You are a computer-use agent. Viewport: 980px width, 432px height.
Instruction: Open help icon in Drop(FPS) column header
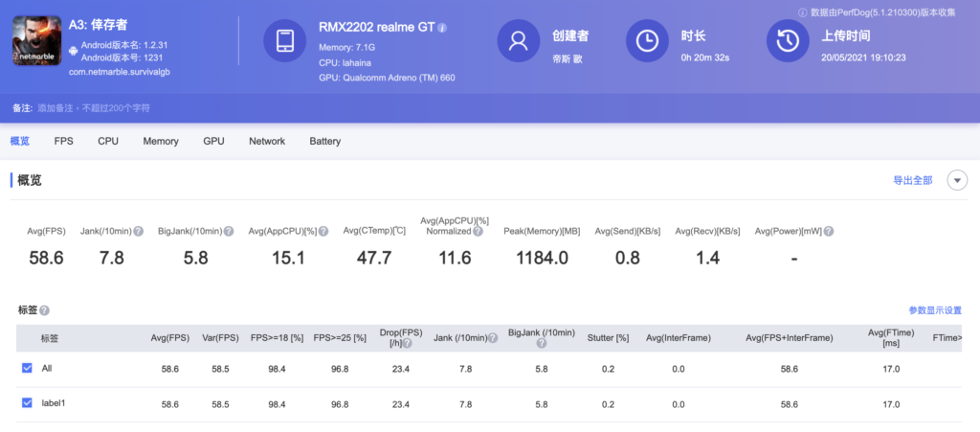(407, 343)
